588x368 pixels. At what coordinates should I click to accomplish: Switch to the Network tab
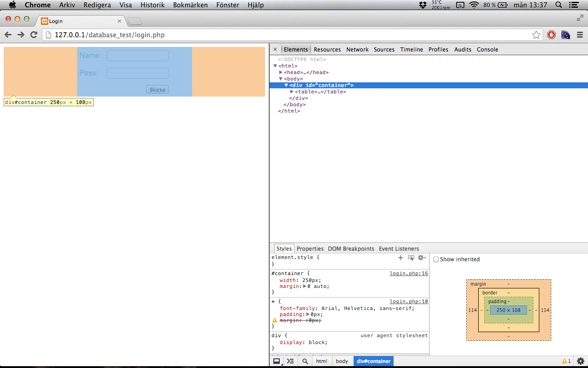(x=357, y=49)
